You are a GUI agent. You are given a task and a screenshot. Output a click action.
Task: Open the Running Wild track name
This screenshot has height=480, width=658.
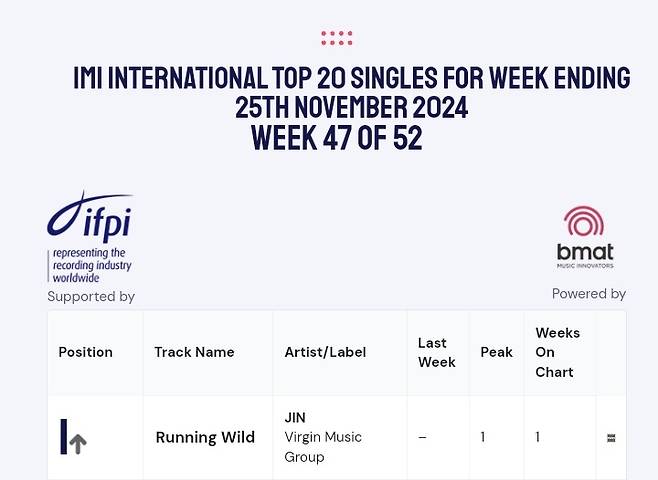point(205,437)
